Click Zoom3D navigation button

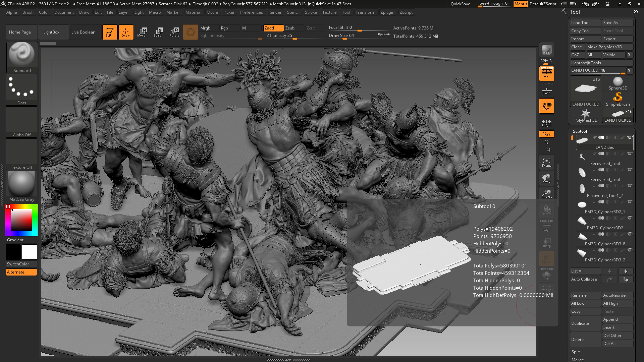[x=546, y=194]
